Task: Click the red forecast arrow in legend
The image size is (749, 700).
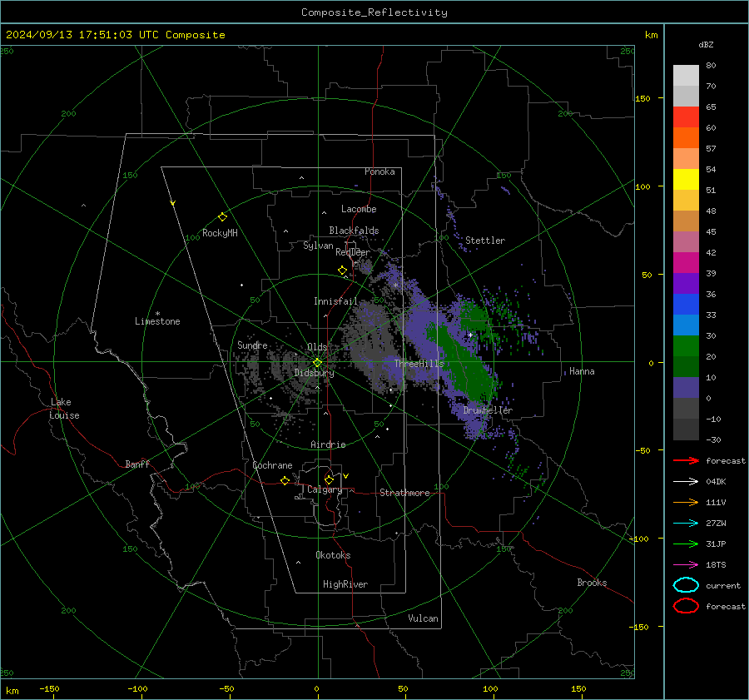Action: (686, 460)
